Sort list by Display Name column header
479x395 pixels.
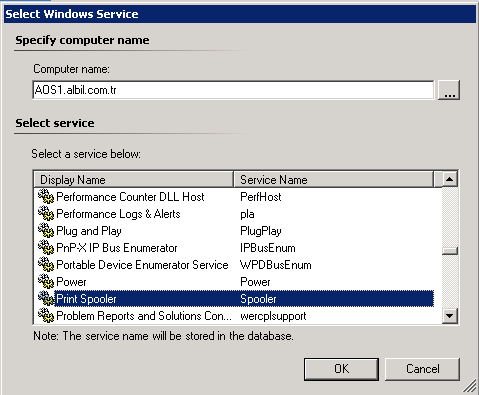(134, 180)
